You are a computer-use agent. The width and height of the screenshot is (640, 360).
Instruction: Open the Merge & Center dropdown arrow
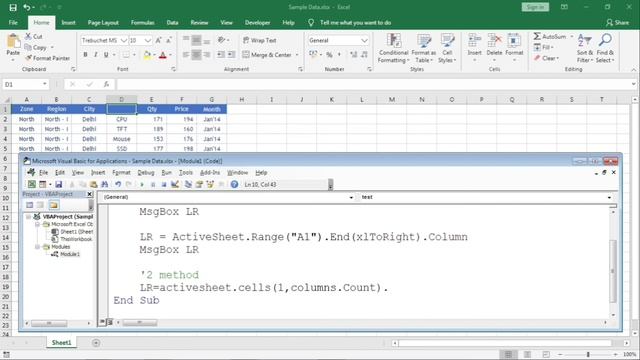point(297,55)
